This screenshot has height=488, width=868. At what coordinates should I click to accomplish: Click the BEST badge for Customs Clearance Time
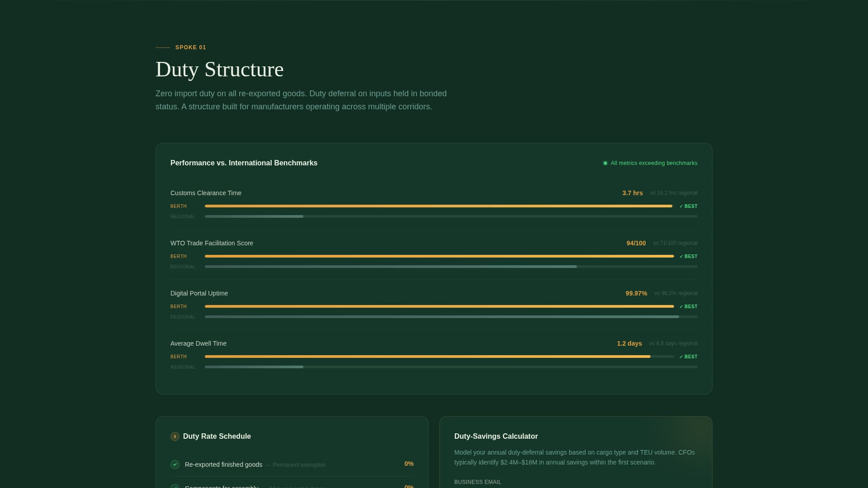[689, 206]
